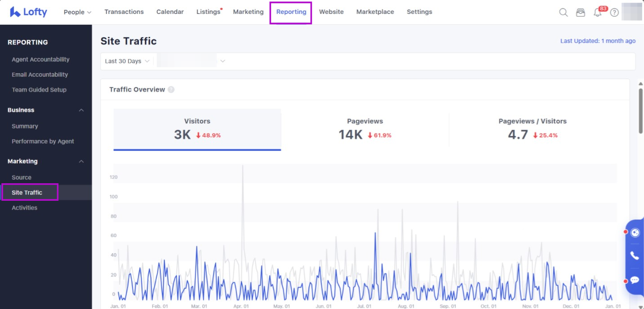Image resolution: width=644 pixels, height=309 pixels.
Task: Click the help question mark icon
Action: point(614,13)
